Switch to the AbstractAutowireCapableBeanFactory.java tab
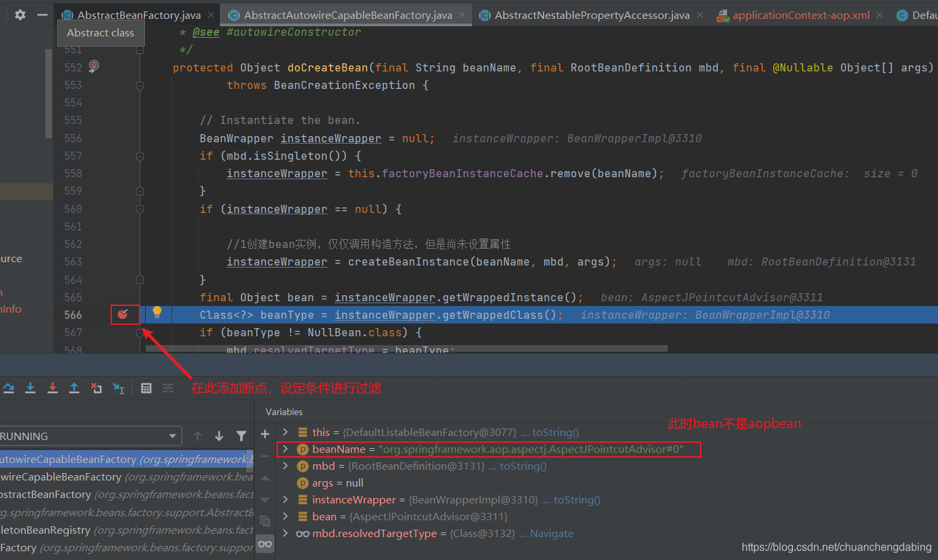Image resolution: width=938 pixels, height=560 pixels. 348,15
